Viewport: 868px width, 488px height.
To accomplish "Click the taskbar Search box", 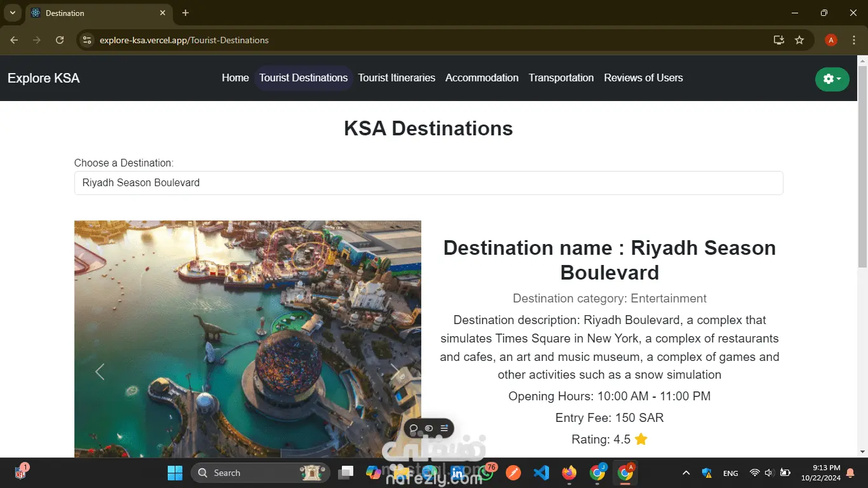I will click(261, 473).
